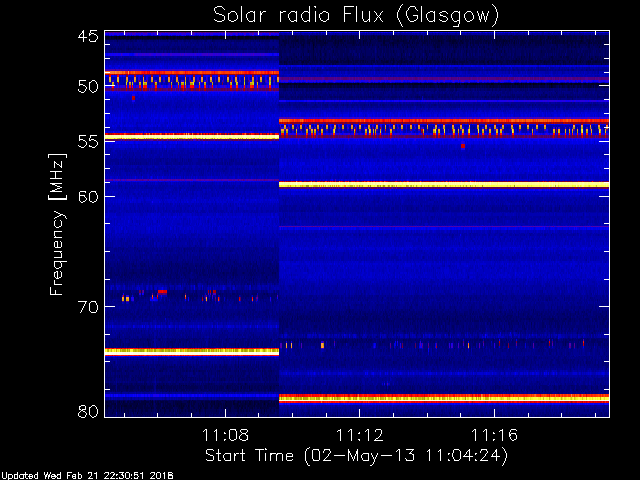Click the plot title 'Solar radio Flux (Glasgow)'

coord(356,16)
